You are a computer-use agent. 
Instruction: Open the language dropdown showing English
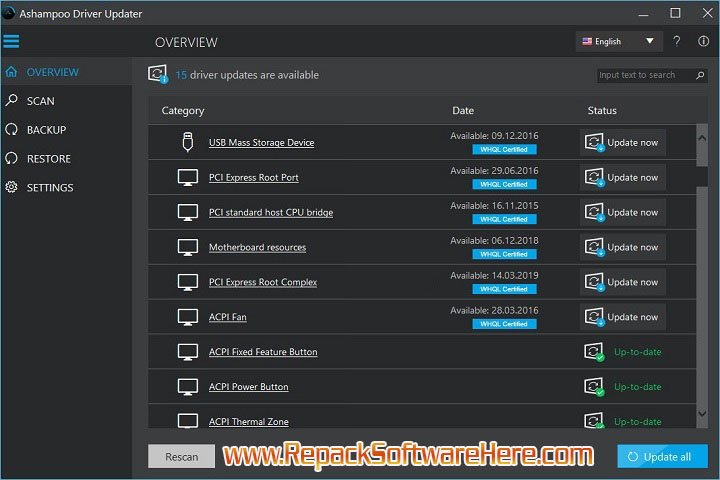point(619,41)
